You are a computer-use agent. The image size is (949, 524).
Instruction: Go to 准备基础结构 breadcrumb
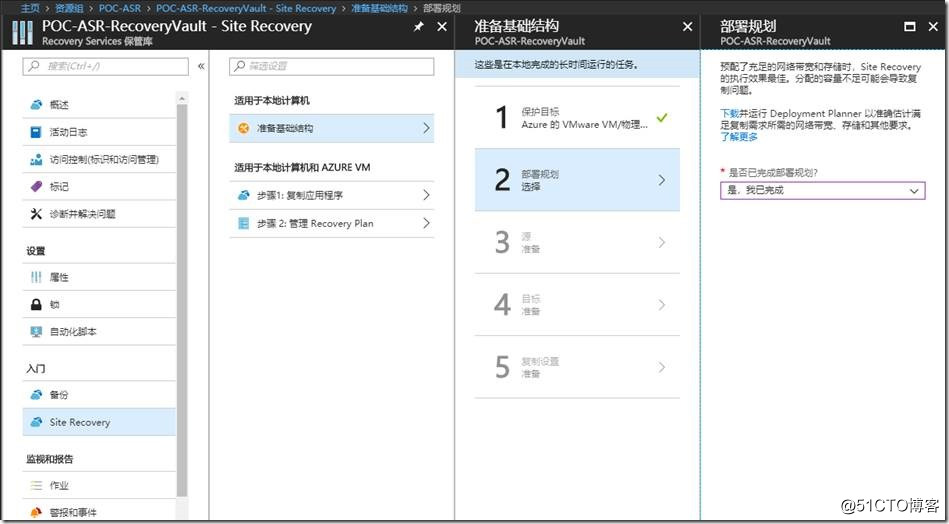click(x=379, y=8)
